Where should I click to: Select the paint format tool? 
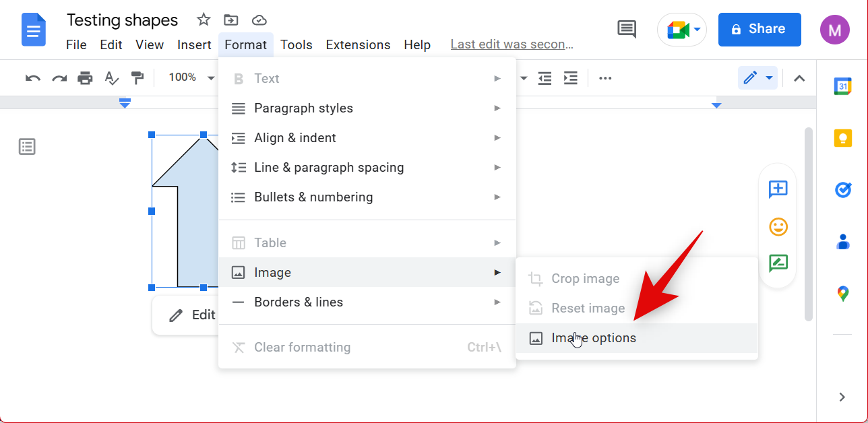137,78
